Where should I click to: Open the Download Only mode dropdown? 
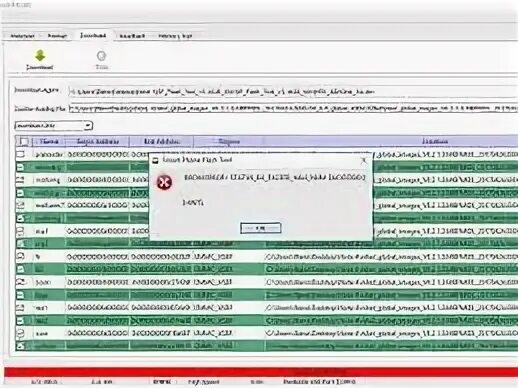coord(54,126)
